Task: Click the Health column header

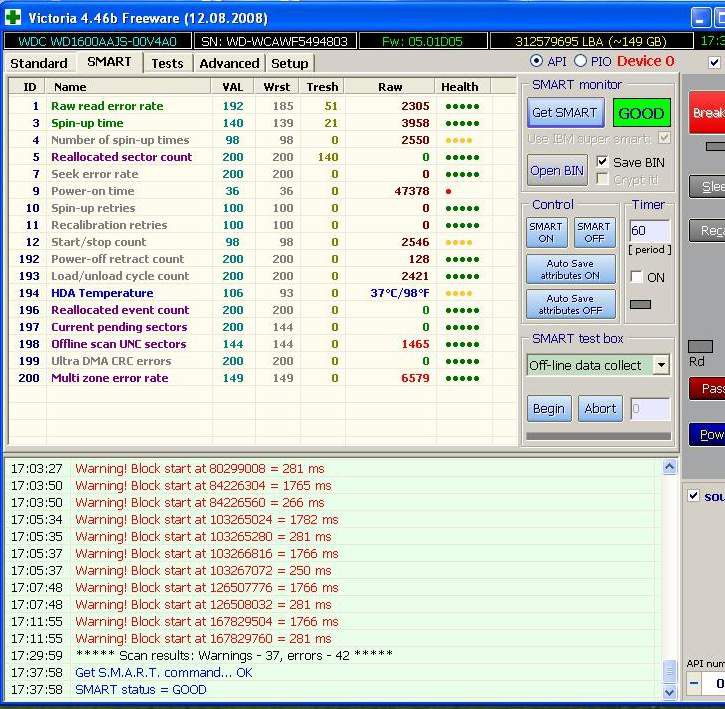Action: click(462, 87)
